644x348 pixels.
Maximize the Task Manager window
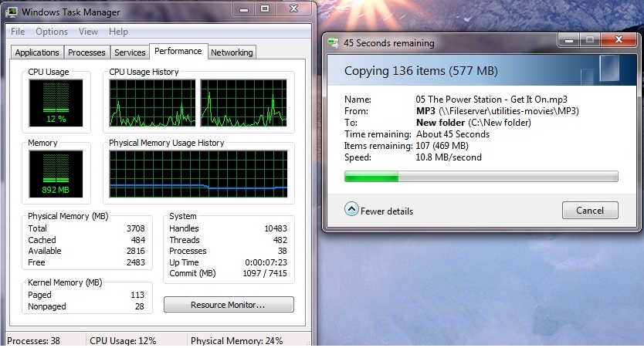pyautogui.click(x=265, y=9)
